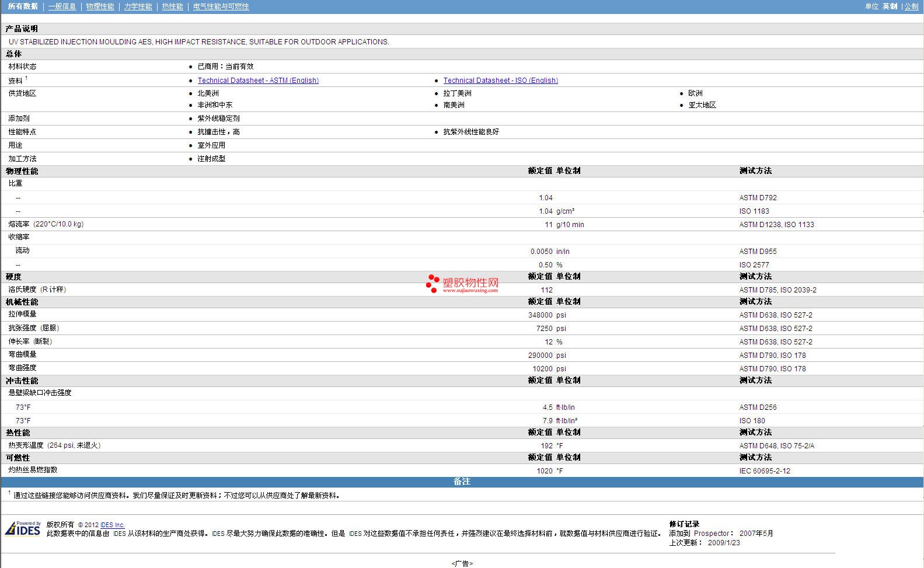924x568 pixels.
Task: Click the superscript footnote beside 资料
Action: click(26, 78)
